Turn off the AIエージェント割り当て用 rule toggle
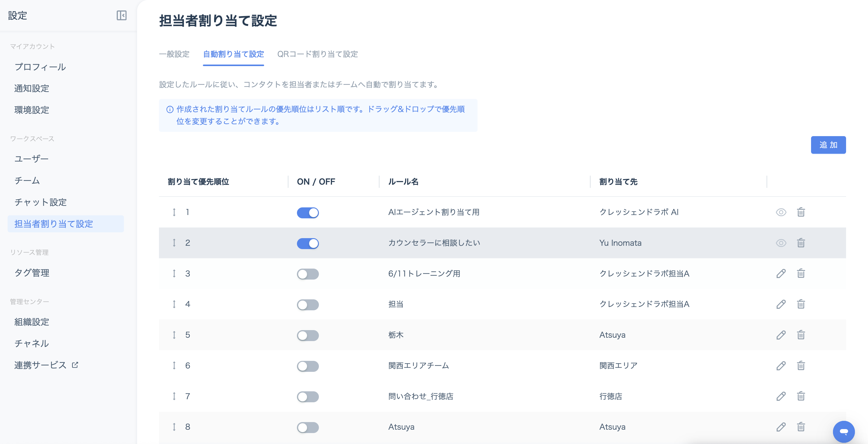The height and width of the screenshot is (444, 868). [308, 213]
